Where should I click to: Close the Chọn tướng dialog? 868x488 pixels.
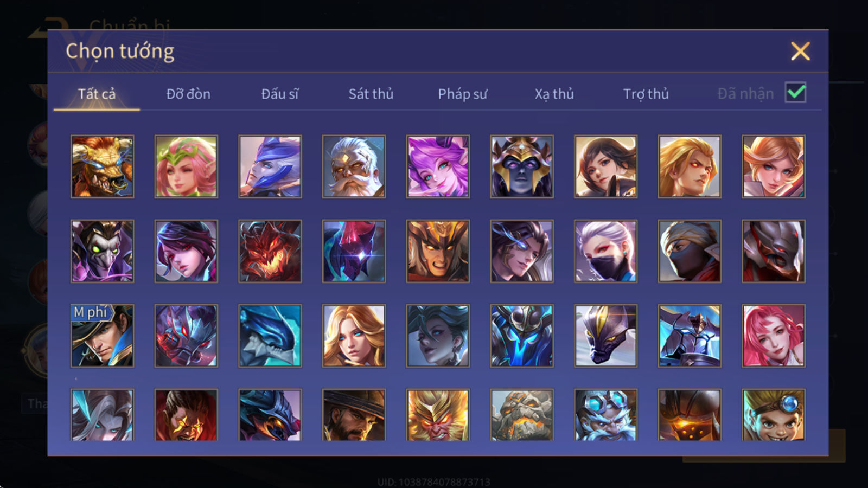click(x=800, y=52)
